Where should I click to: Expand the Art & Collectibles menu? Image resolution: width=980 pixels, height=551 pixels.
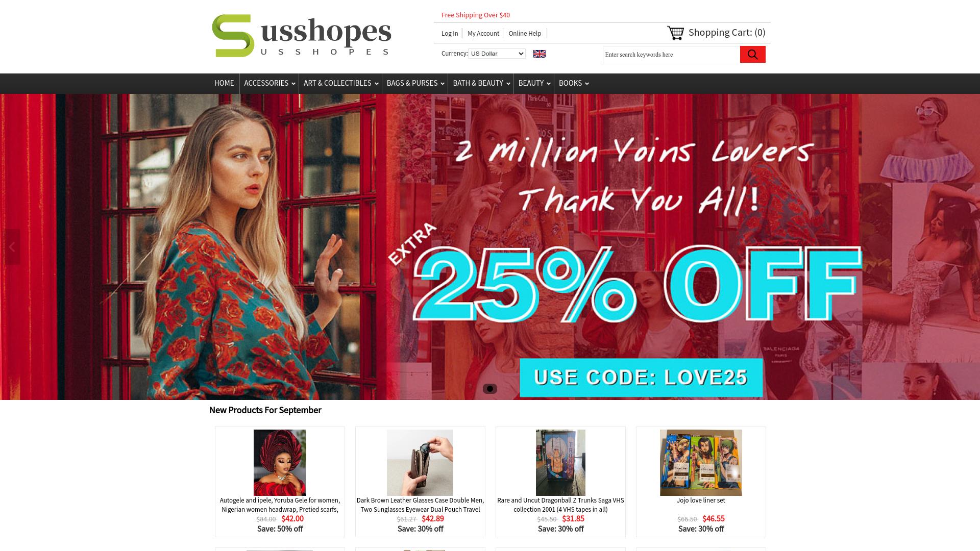340,83
